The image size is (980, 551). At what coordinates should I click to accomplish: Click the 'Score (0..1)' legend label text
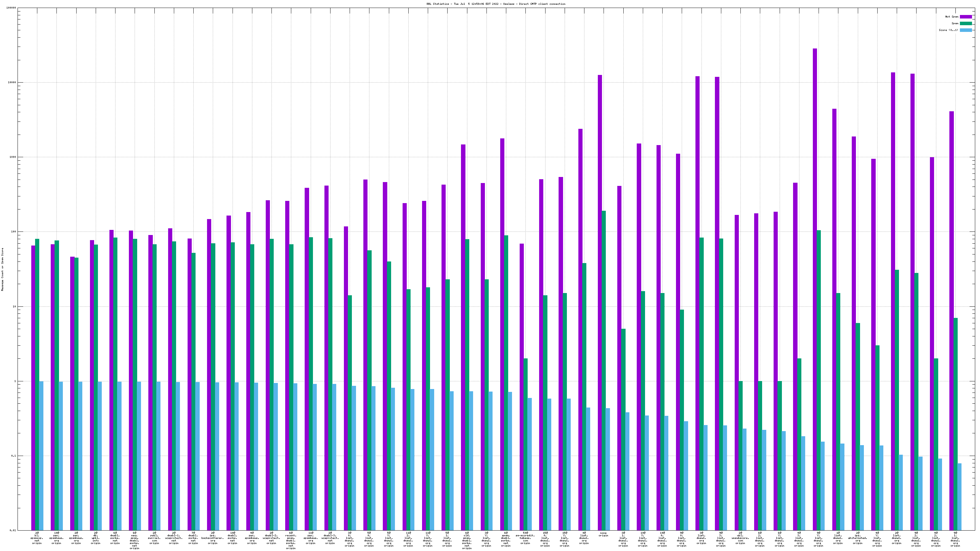point(948,30)
